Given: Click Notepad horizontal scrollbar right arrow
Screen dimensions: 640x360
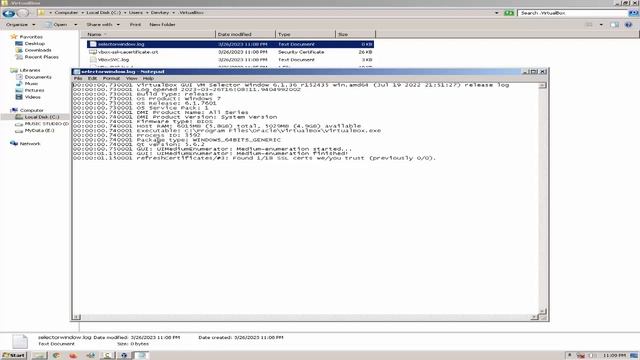Looking at the screenshot, I should [535, 317].
